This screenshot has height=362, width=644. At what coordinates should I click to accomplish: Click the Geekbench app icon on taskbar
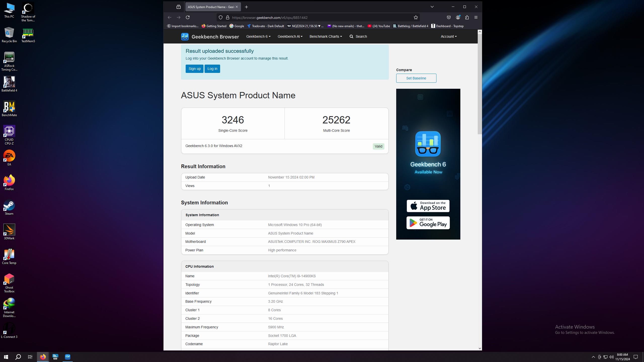[x=68, y=357]
